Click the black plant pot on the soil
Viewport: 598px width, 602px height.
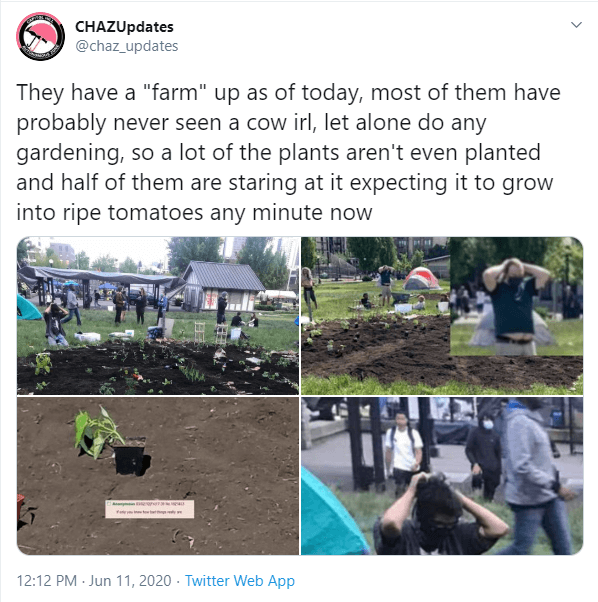click(131, 457)
